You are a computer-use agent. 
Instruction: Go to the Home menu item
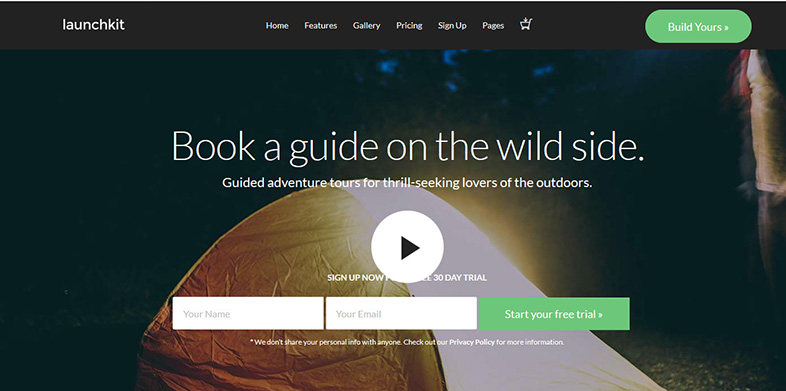(277, 26)
